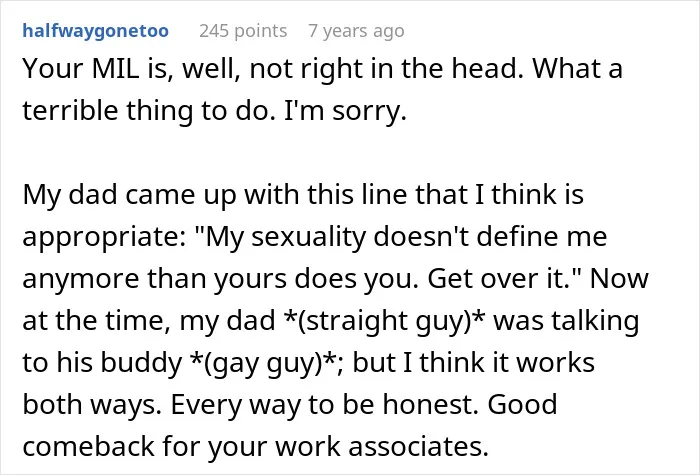Click the phrase 'to his buddy'

point(102,362)
